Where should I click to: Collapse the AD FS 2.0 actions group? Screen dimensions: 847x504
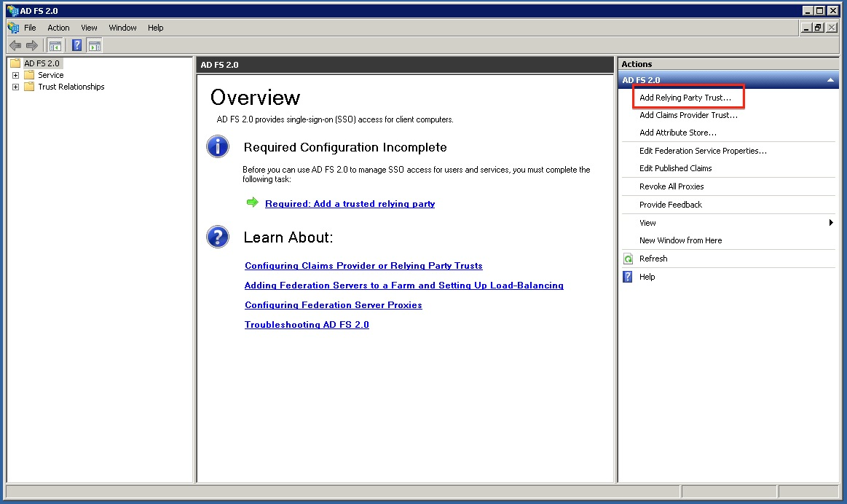(x=832, y=80)
